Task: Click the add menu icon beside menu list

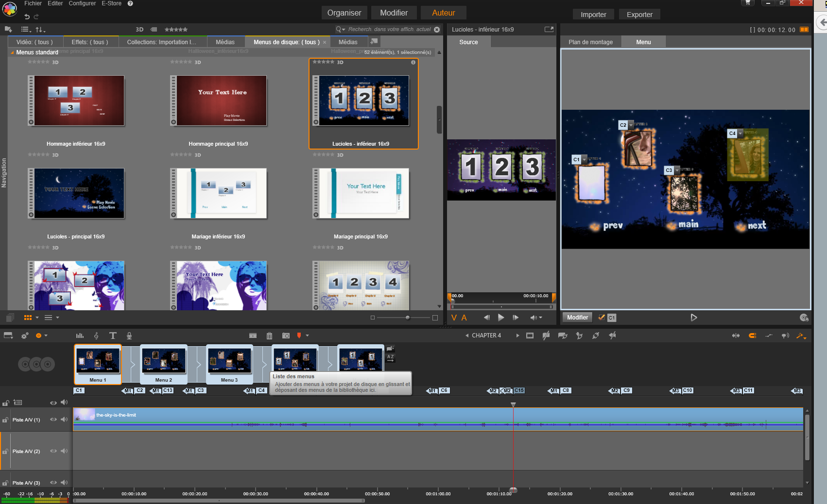Action: 390,348
